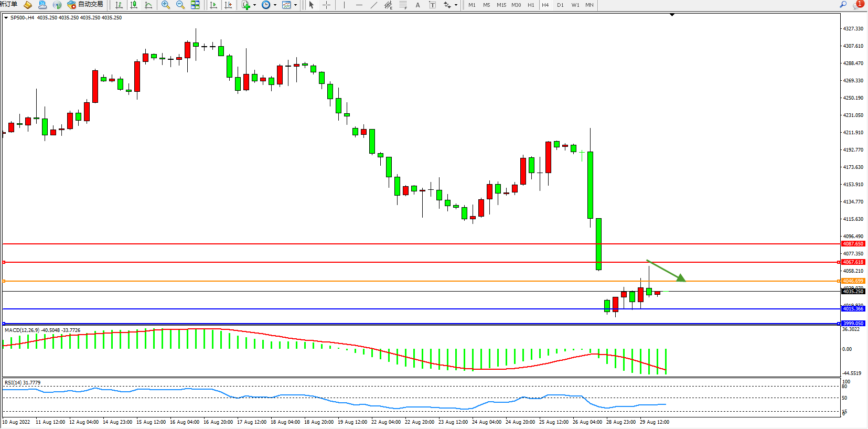Toggle the Auto Trading (自动交易) button

tap(85, 5)
